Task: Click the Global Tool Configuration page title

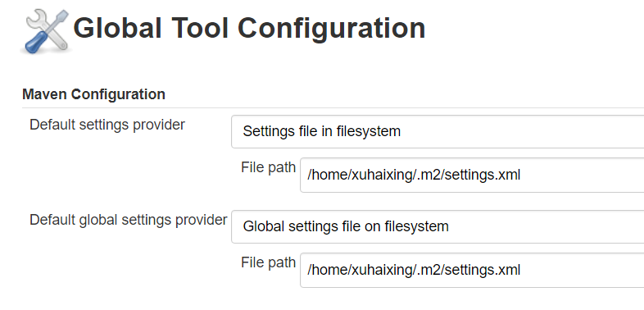Action: click(x=249, y=29)
